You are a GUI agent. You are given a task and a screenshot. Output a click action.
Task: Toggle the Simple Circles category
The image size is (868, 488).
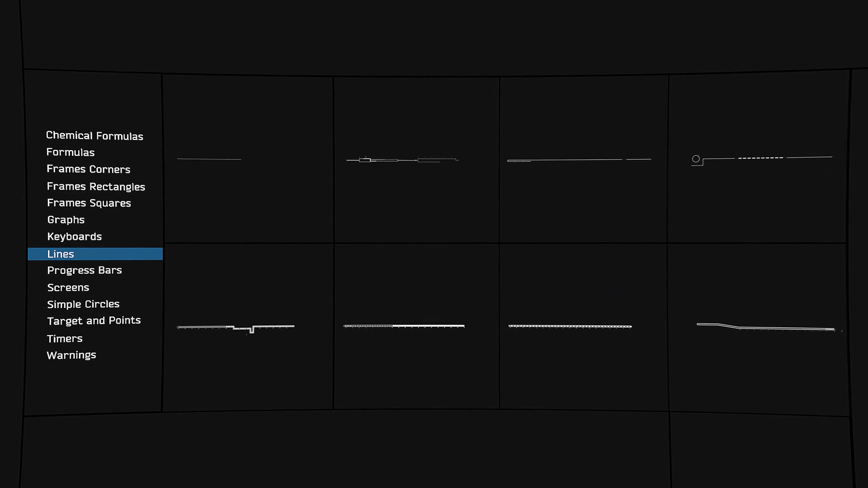click(x=83, y=303)
